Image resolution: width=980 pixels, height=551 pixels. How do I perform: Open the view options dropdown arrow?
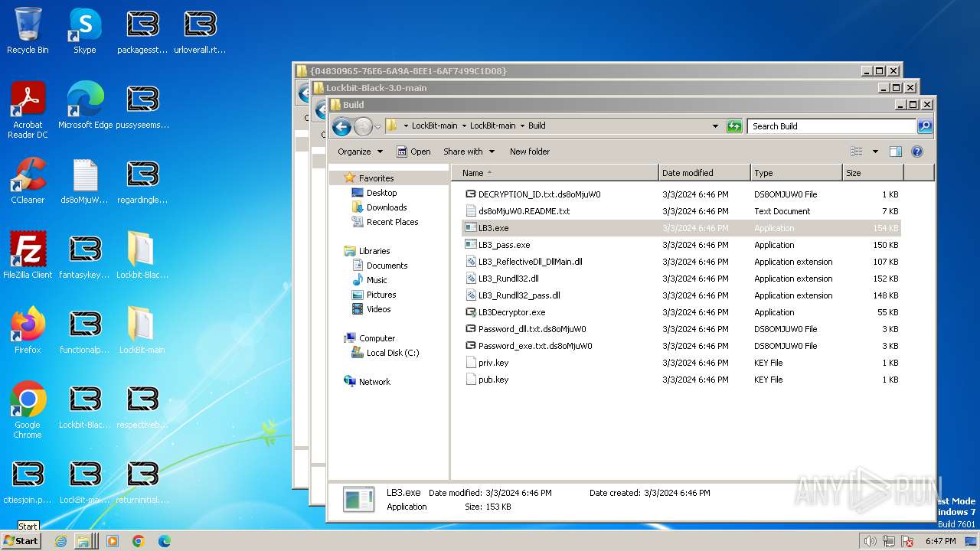tap(875, 152)
